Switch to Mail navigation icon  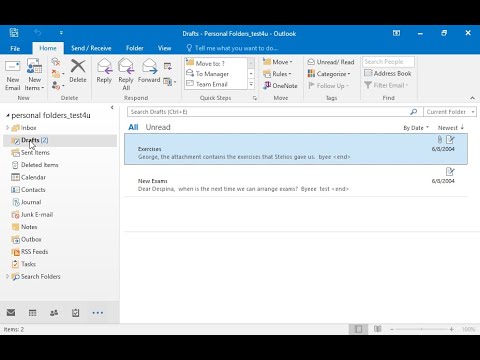[11, 312]
